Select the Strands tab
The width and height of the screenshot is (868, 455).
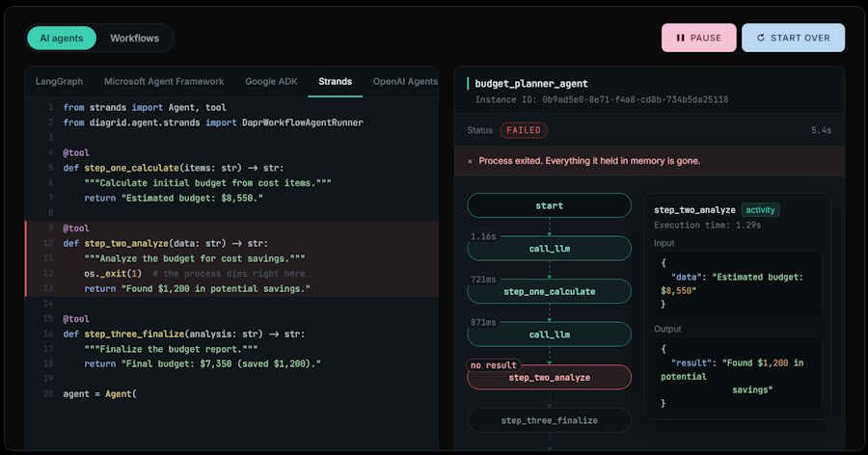pyautogui.click(x=335, y=81)
